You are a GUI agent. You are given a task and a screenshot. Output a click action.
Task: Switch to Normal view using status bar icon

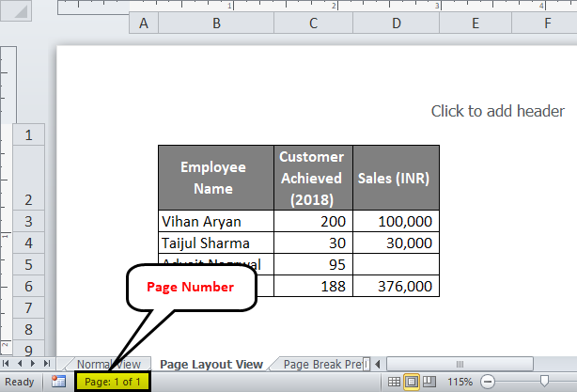click(394, 382)
